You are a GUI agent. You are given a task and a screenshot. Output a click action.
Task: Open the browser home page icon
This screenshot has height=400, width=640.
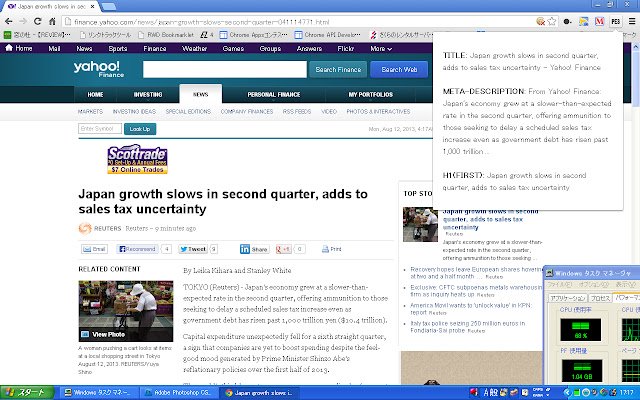[52, 21]
